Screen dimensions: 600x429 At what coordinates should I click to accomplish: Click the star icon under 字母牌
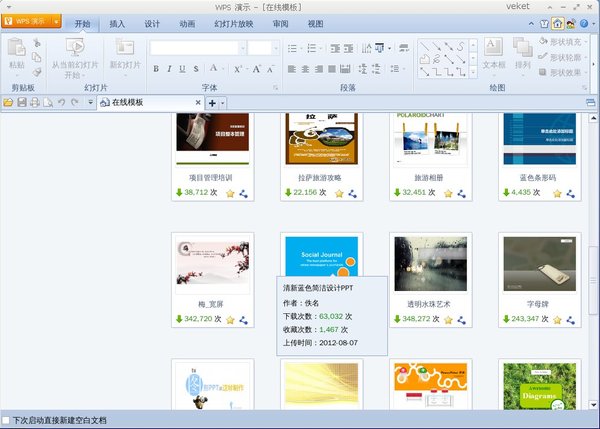(557, 320)
